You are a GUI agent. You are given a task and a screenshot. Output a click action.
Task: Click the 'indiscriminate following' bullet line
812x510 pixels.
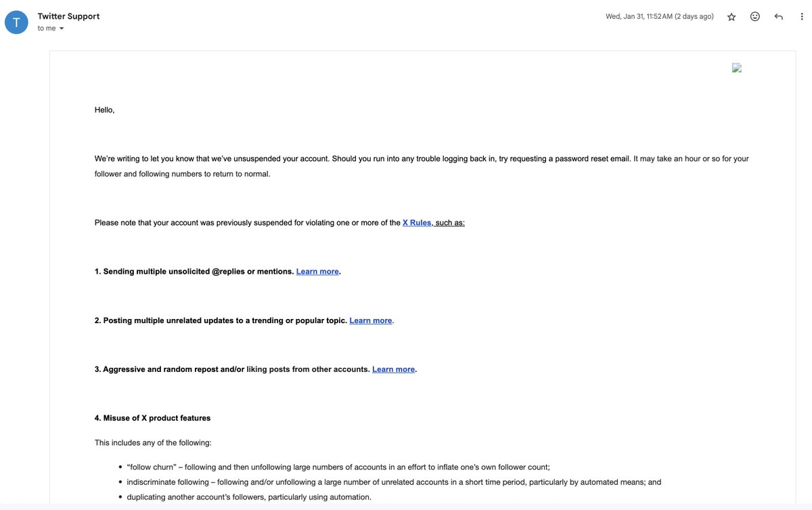394,482
